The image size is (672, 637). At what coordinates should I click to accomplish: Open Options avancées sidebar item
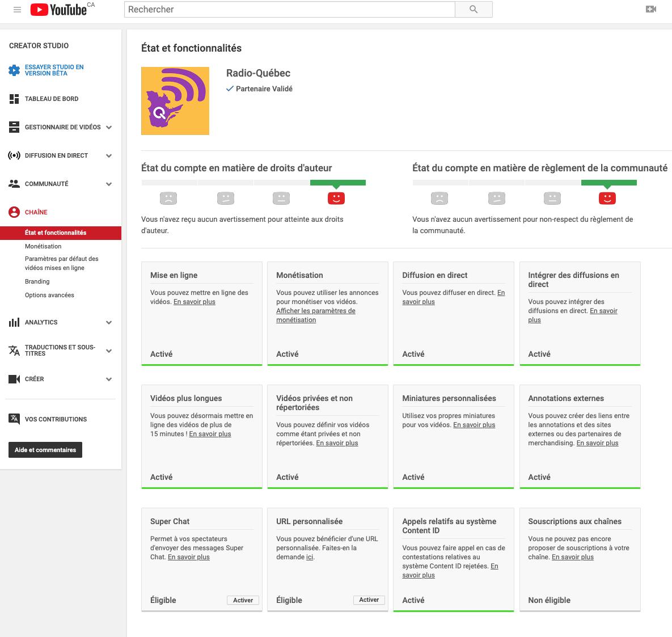tap(49, 295)
